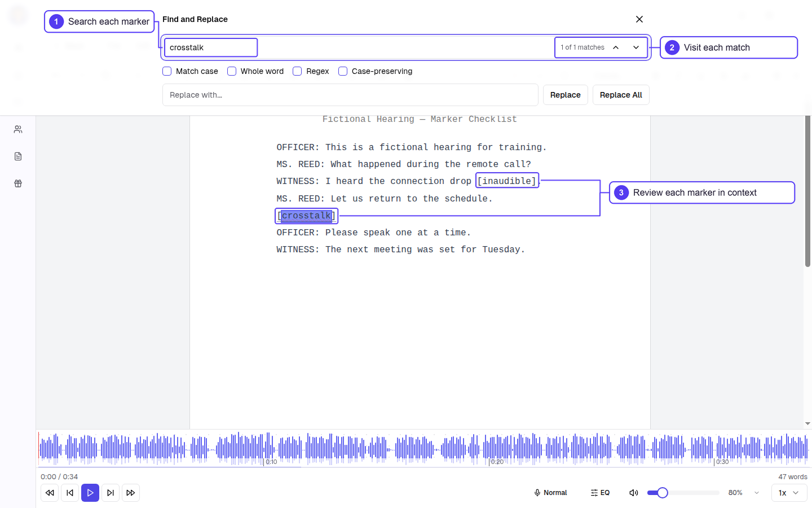Start playback with the play button
The width and height of the screenshot is (812, 508).
(90, 493)
